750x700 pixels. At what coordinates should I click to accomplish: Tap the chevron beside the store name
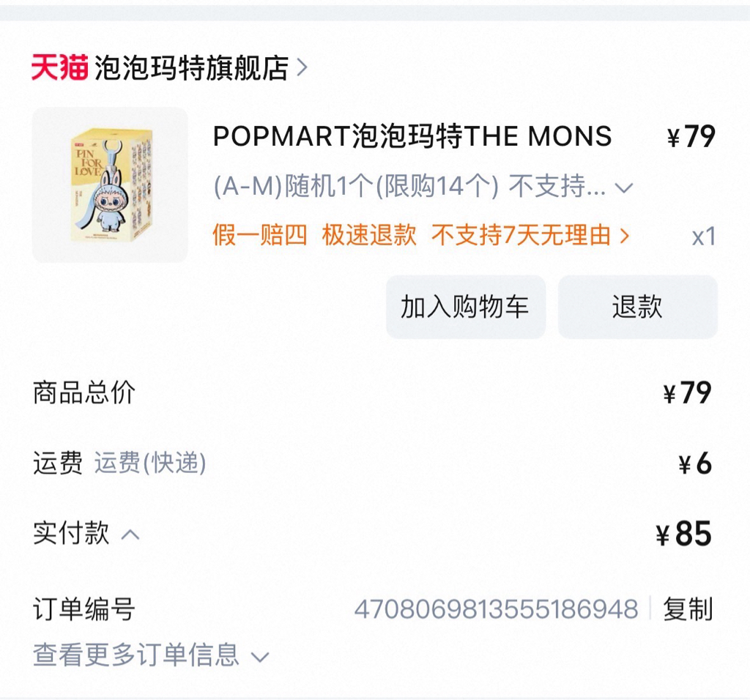tap(302, 67)
